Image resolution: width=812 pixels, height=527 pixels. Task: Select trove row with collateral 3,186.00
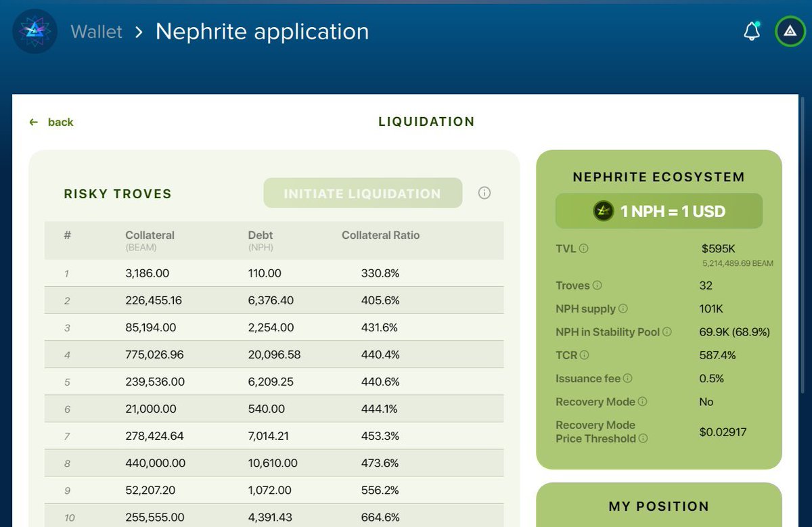click(x=274, y=273)
